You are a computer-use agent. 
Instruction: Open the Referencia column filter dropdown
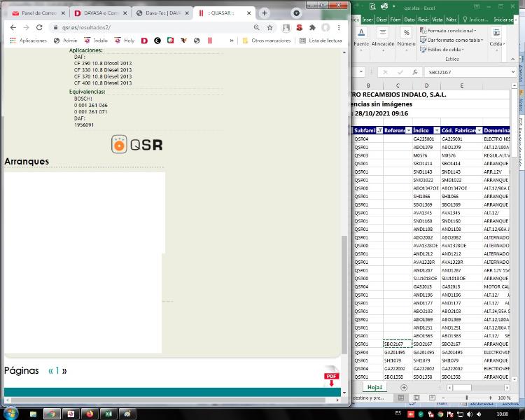tap(409, 130)
